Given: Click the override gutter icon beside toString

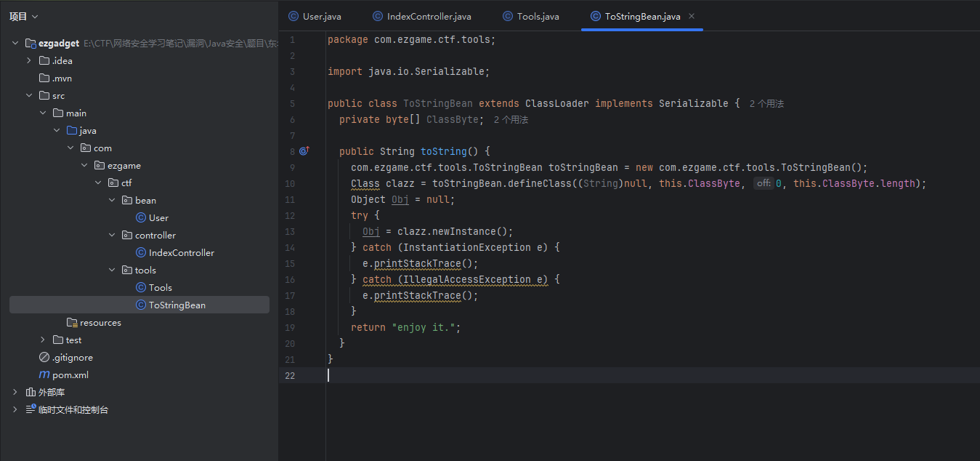Looking at the screenshot, I should [304, 151].
